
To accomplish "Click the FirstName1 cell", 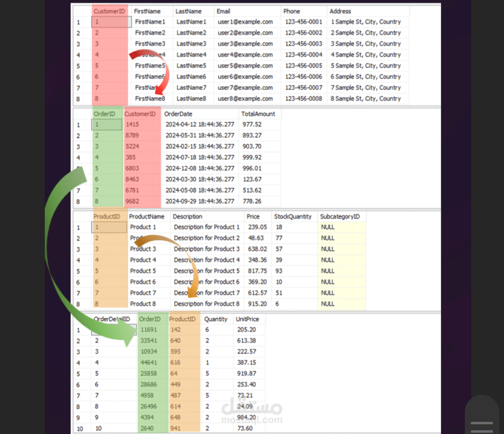I will click(150, 22).
